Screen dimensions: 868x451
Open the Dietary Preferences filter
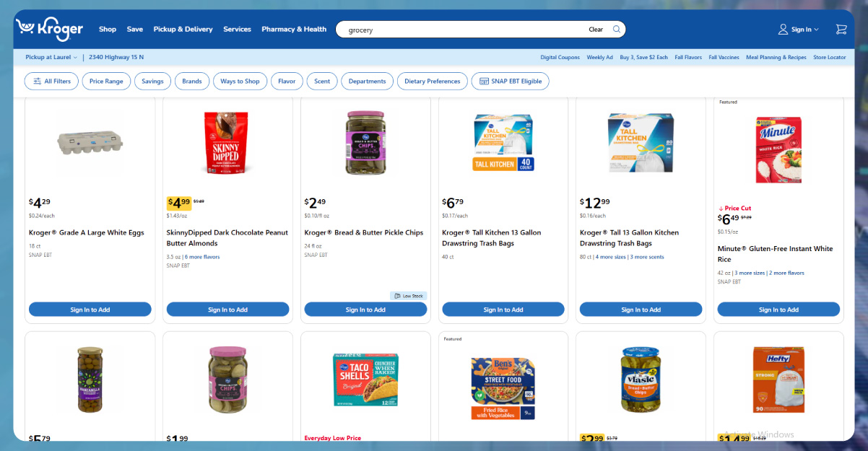[433, 82]
